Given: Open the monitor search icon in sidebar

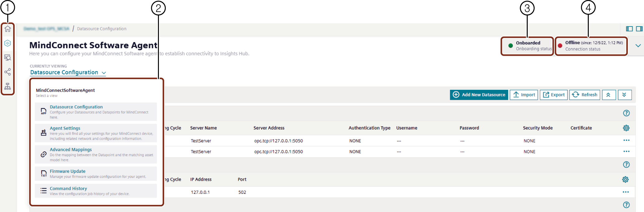Looking at the screenshot, I should click(8, 58).
